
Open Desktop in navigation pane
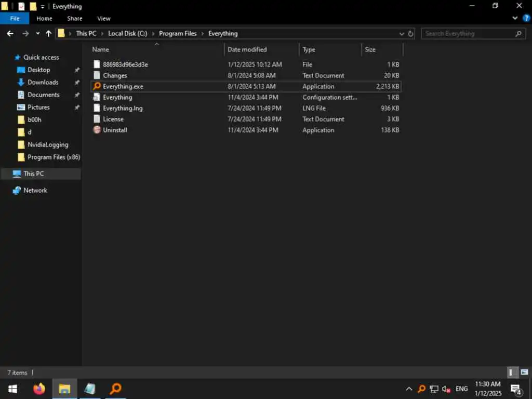click(x=38, y=70)
